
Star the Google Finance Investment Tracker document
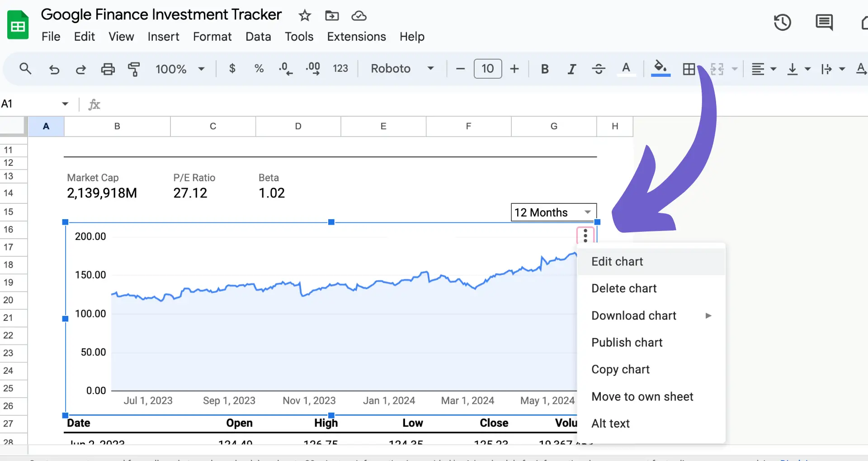point(305,16)
